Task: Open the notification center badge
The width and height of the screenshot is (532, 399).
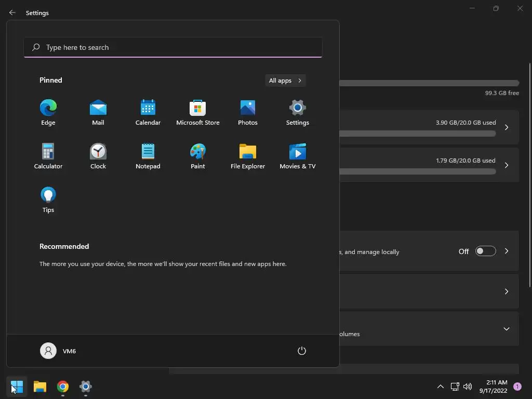Action: [x=517, y=387]
